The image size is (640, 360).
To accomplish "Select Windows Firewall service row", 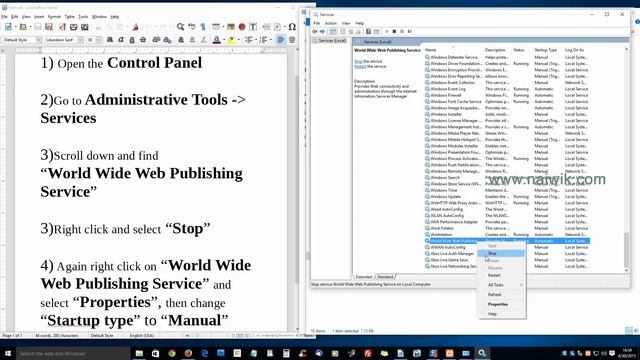I will [x=506, y=95].
